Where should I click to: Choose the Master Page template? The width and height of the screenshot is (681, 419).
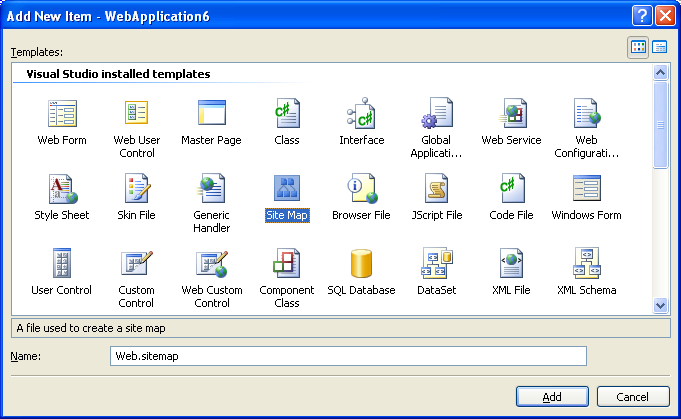(x=211, y=113)
